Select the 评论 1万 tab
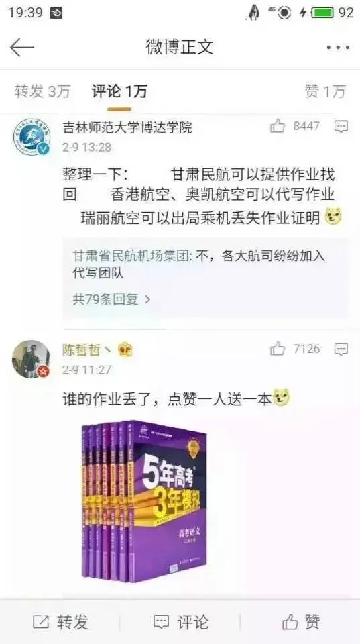 [x=119, y=91]
